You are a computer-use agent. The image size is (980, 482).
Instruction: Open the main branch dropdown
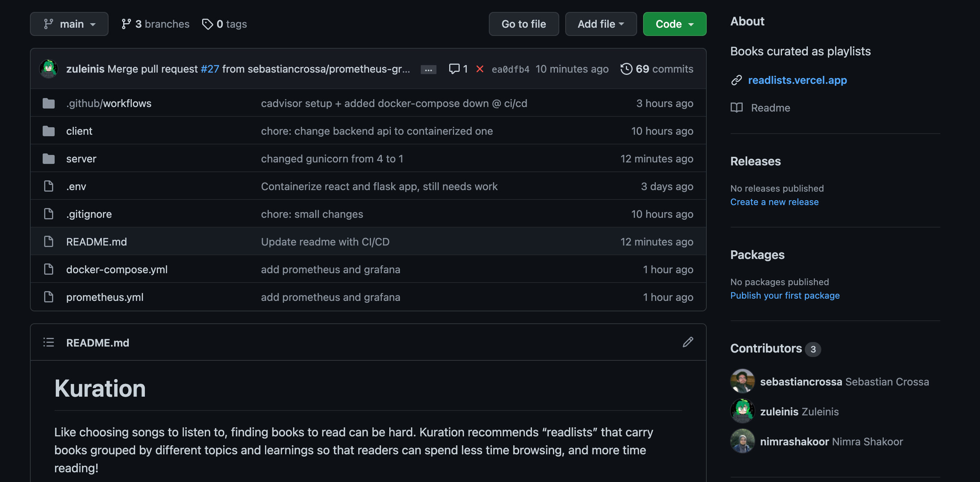click(69, 24)
